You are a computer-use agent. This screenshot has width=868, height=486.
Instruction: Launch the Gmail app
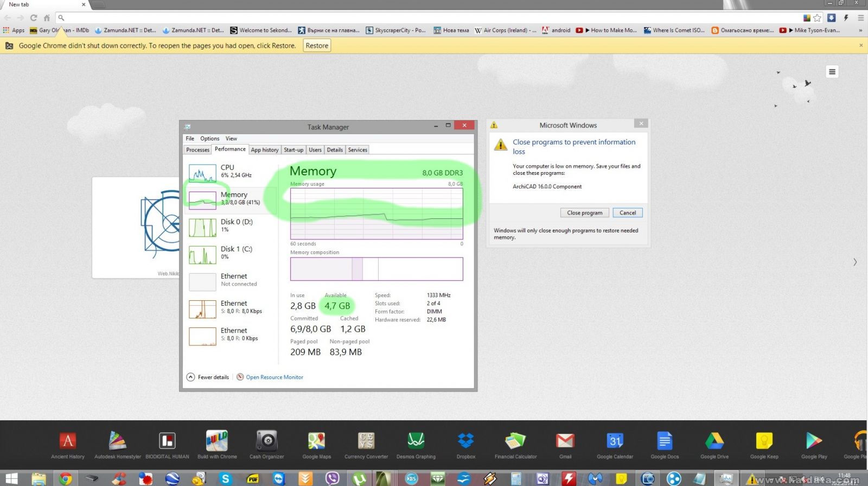click(x=565, y=441)
